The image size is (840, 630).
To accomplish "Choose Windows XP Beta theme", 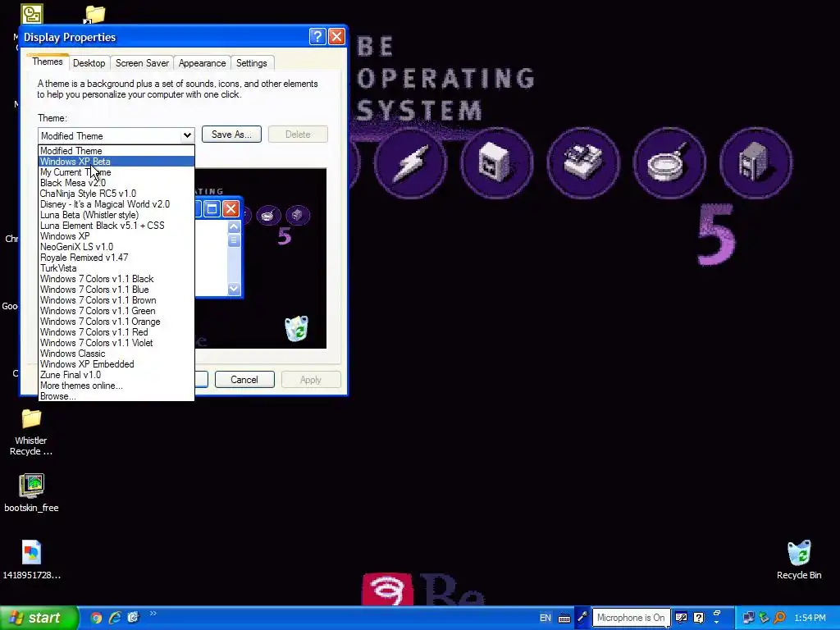I will tap(116, 162).
